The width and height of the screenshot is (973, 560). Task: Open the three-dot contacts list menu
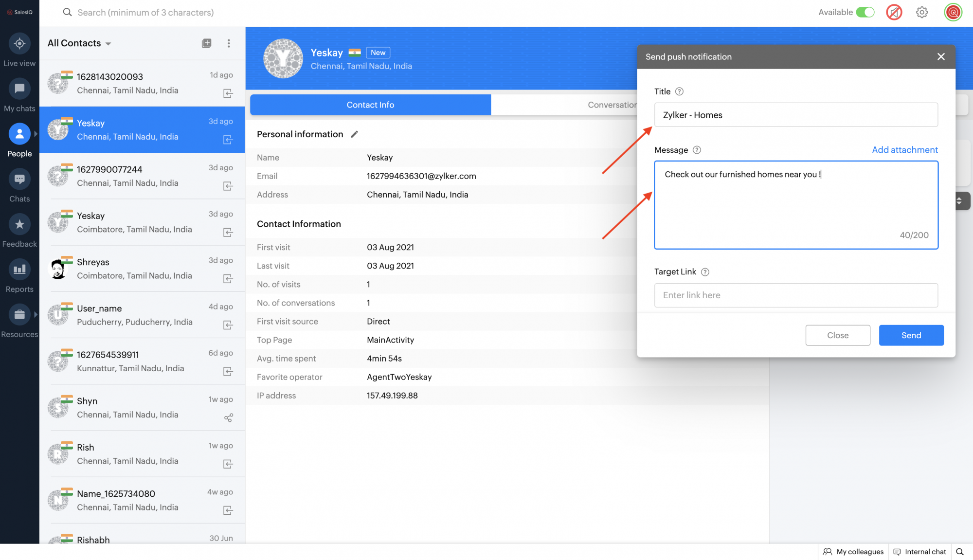click(229, 43)
